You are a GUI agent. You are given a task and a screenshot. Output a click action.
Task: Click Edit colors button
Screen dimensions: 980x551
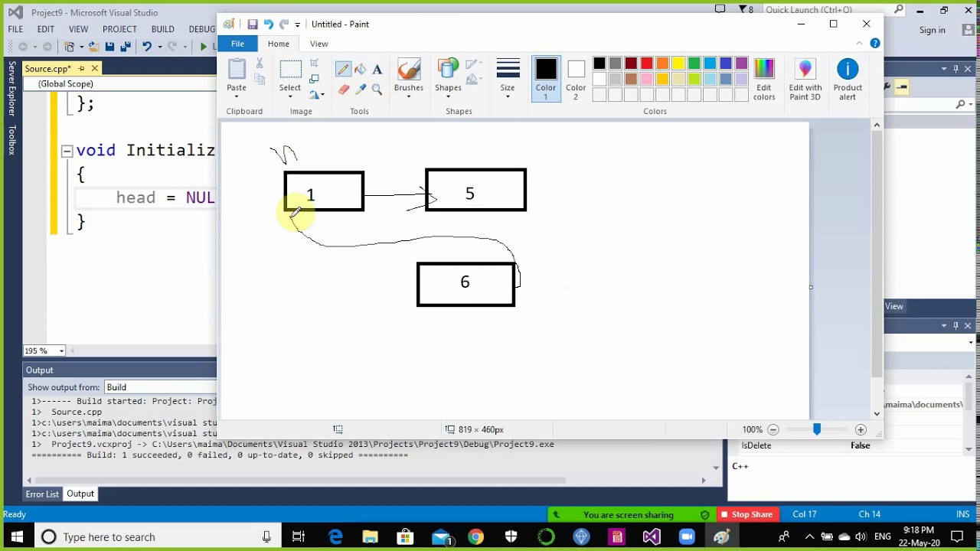[x=764, y=80]
